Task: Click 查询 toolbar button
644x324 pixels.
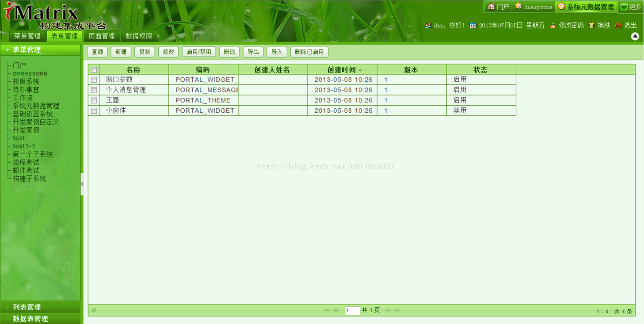Action: tap(97, 52)
